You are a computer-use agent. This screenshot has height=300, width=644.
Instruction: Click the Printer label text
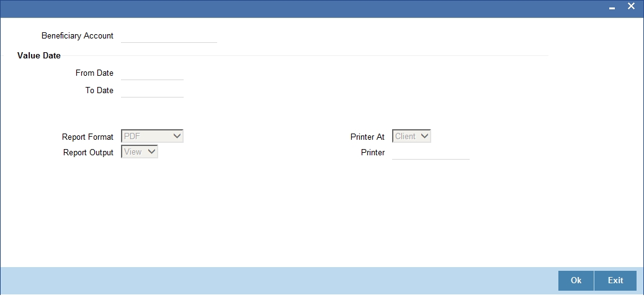pyautogui.click(x=373, y=152)
